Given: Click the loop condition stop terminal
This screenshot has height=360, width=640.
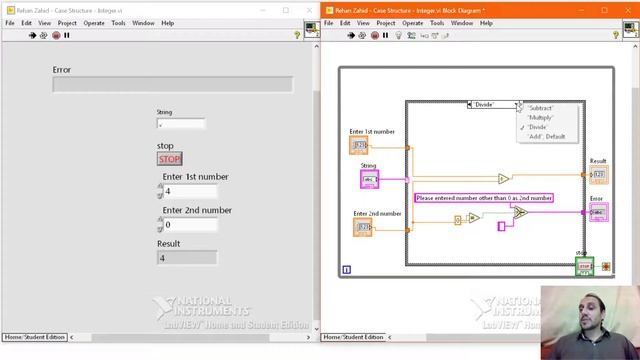Looking at the screenshot, I should [606, 267].
